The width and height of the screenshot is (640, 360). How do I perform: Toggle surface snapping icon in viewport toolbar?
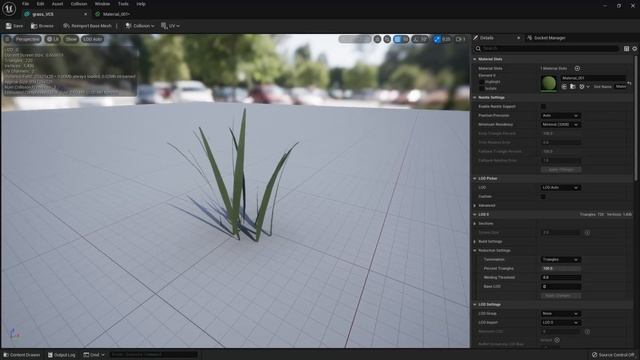(387, 39)
